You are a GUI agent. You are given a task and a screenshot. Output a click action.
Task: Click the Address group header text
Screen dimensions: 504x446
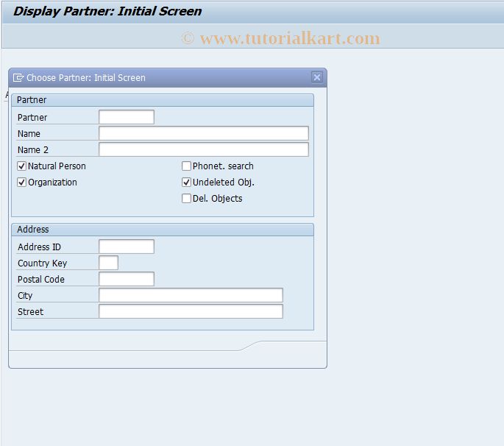point(33,230)
